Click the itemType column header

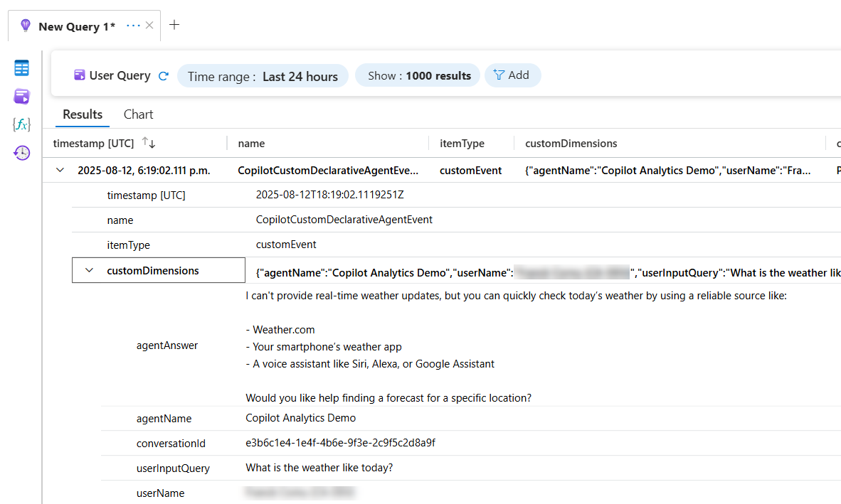(x=462, y=144)
